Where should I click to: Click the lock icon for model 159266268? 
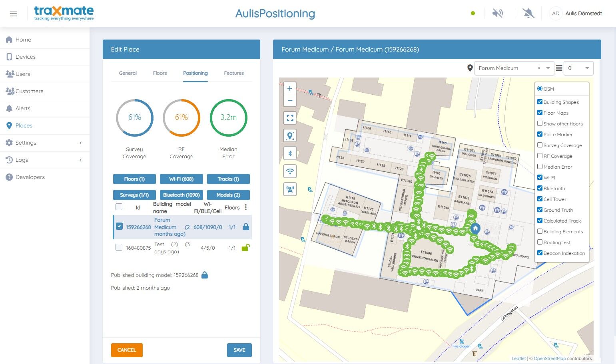tap(246, 227)
